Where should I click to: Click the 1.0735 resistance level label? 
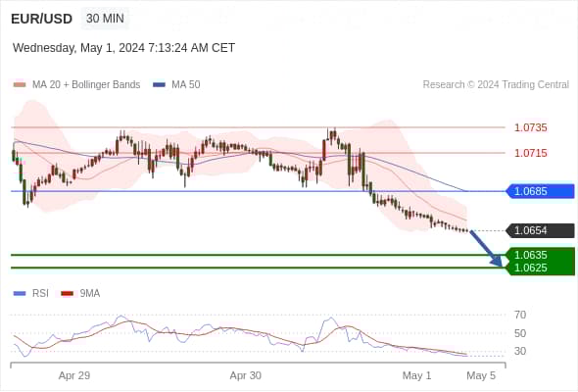pos(530,128)
